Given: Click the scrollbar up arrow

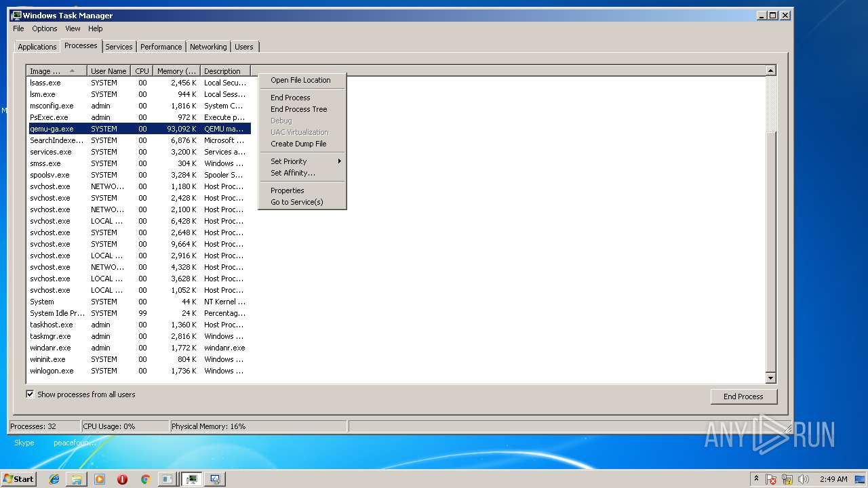Looking at the screenshot, I should pyautogui.click(x=770, y=70).
